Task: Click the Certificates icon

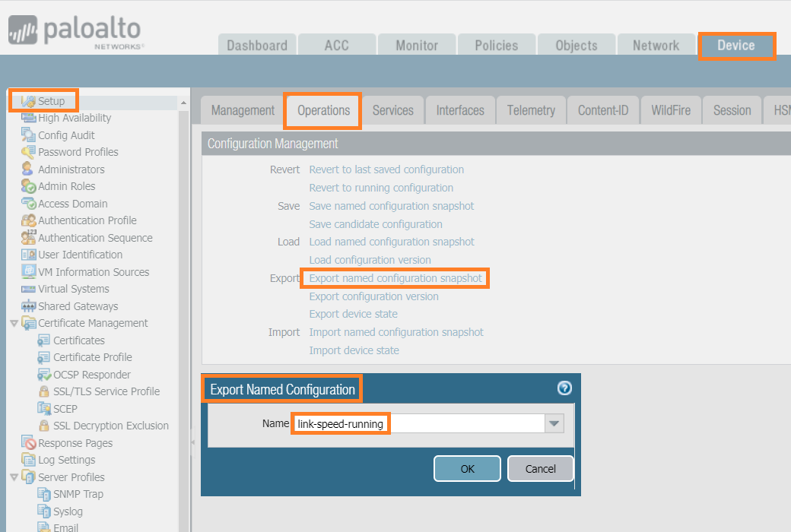Action: [44, 340]
